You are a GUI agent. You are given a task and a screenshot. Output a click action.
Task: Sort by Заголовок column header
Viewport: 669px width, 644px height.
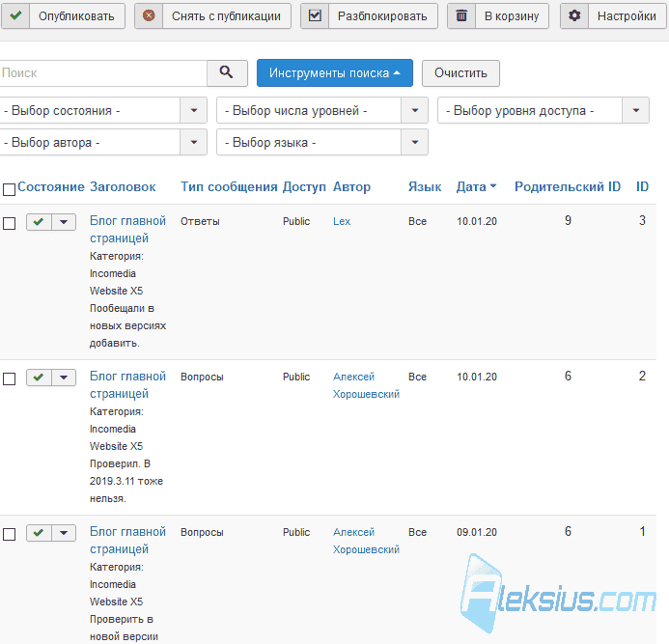pos(123,186)
